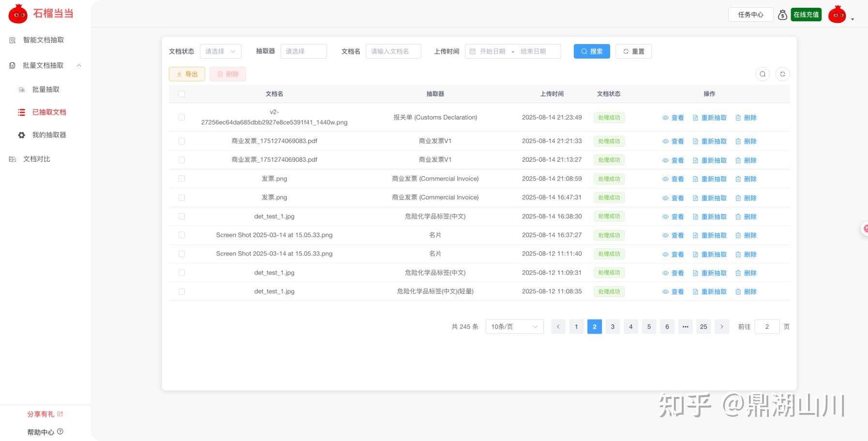868x441 pixels.
Task: Open 文档对比 in the sidebar
Action: (x=37, y=159)
